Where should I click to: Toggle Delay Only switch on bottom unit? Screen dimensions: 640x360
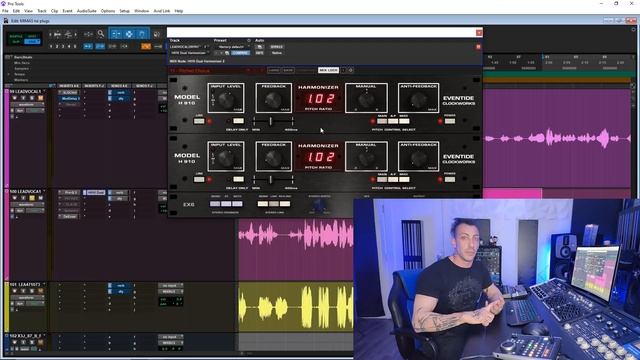[x=238, y=180]
